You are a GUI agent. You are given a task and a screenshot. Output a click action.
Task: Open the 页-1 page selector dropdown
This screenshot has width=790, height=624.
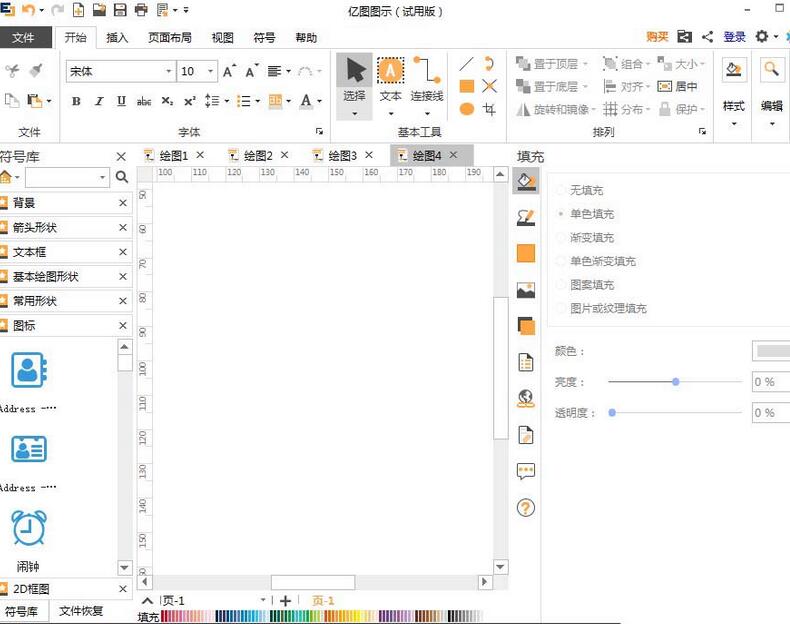click(x=264, y=600)
